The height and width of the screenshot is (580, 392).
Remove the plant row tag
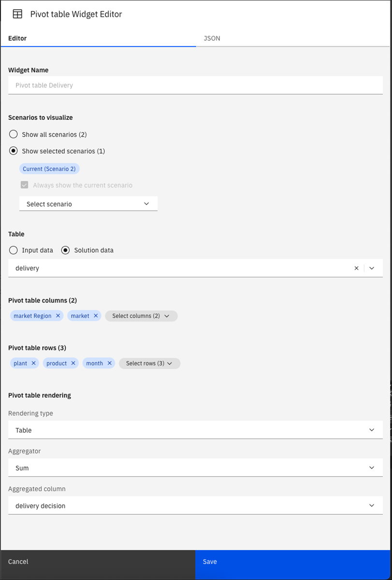tap(33, 363)
